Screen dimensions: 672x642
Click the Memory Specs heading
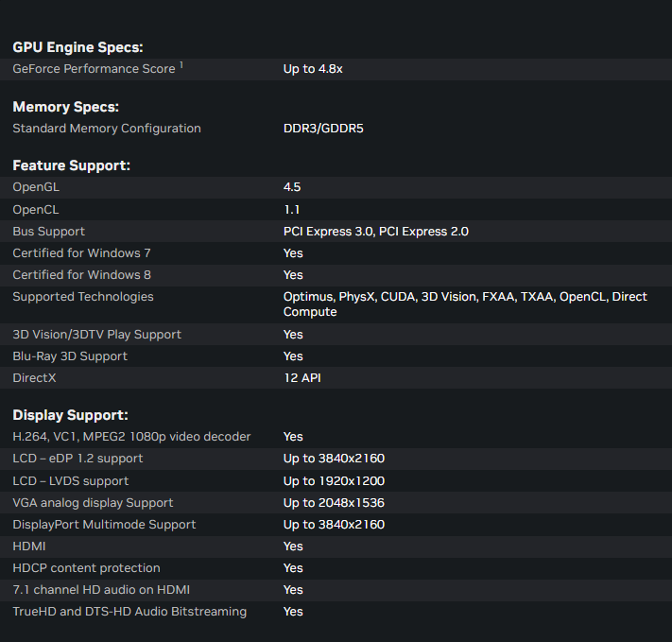[x=65, y=107]
